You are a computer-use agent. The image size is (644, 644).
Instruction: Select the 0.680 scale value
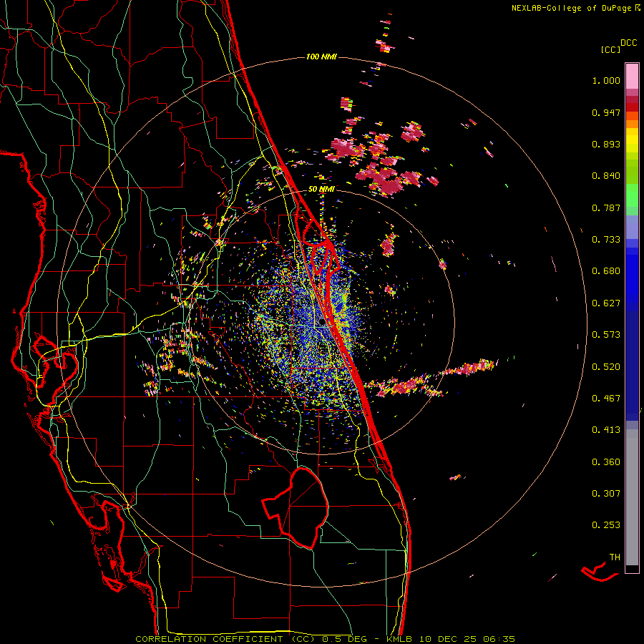(x=606, y=271)
